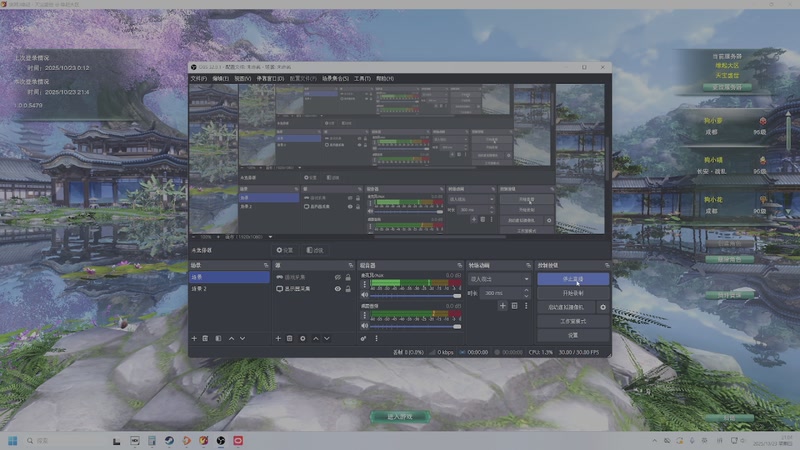Open the Steam icon on the taskbar
Image resolution: width=800 pixels, height=450 pixels.
(x=169, y=441)
